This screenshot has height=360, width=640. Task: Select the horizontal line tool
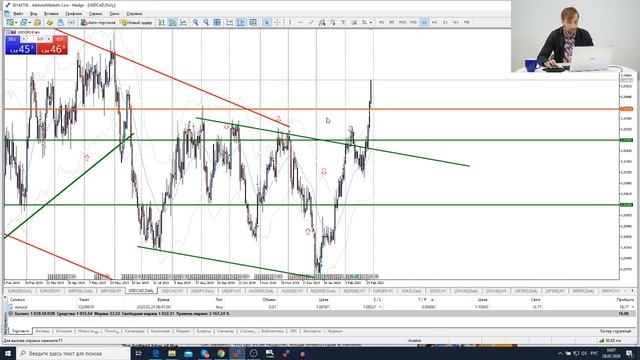300,22
